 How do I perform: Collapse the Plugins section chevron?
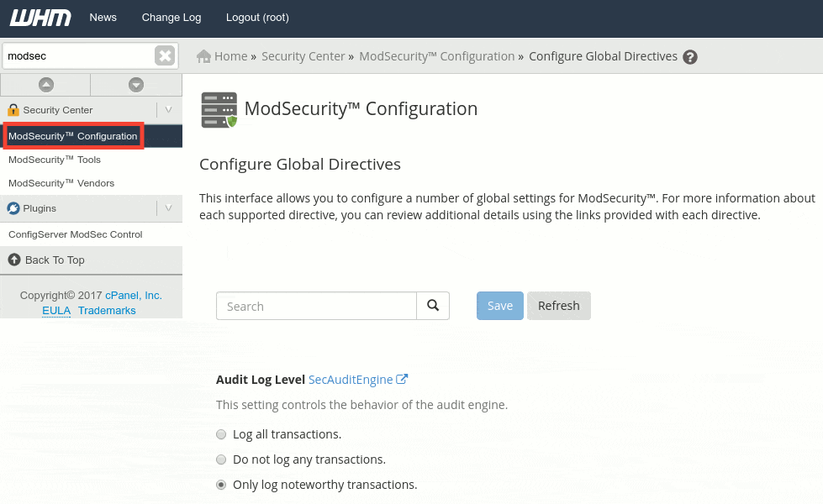168,207
